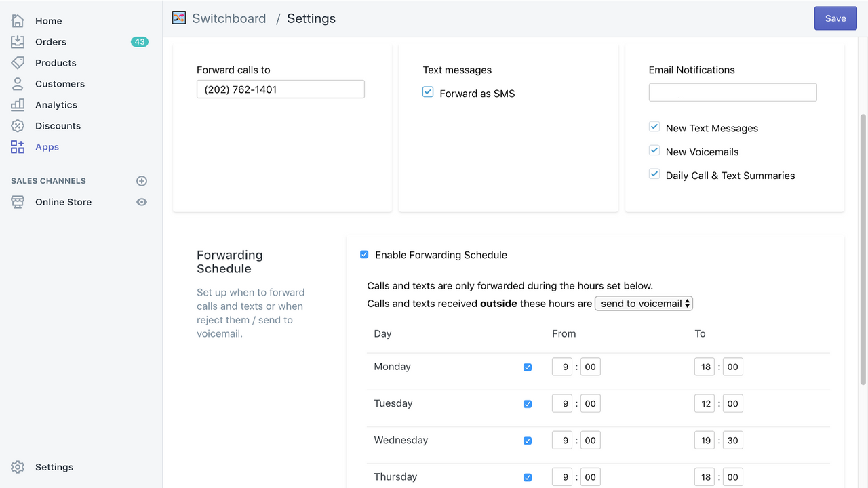This screenshot has width=868, height=488.
Task: Uncheck the Monday schedule checkbox
Action: pyautogui.click(x=528, y=367)
